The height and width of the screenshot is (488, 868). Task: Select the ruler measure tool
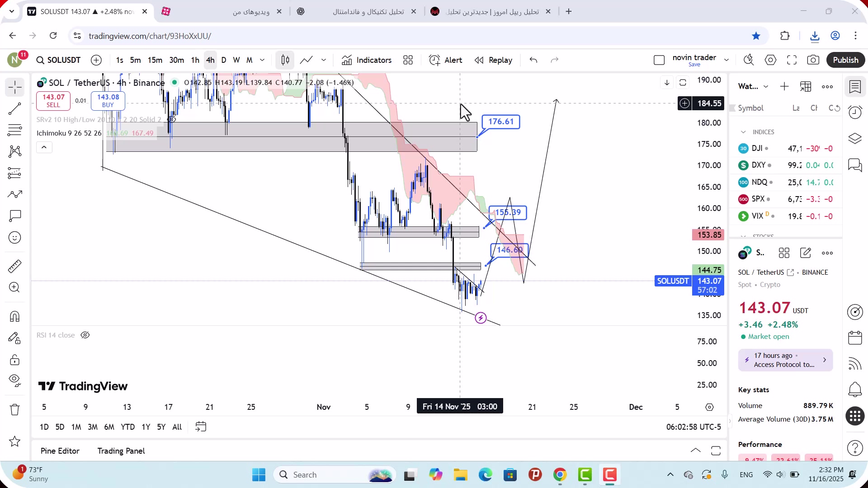[15, 266]
